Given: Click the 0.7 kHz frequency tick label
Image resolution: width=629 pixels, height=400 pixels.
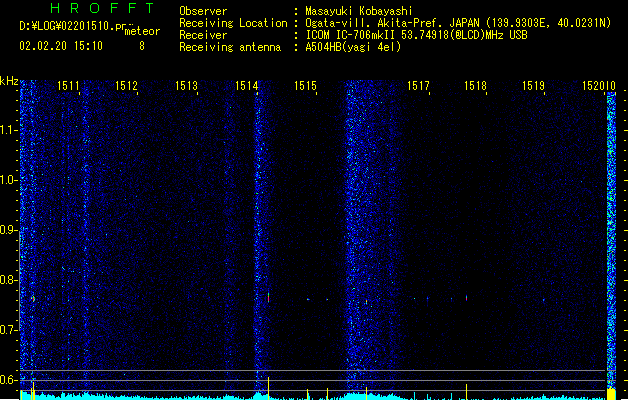Looking at the screenshot, I should click(8, 330).
